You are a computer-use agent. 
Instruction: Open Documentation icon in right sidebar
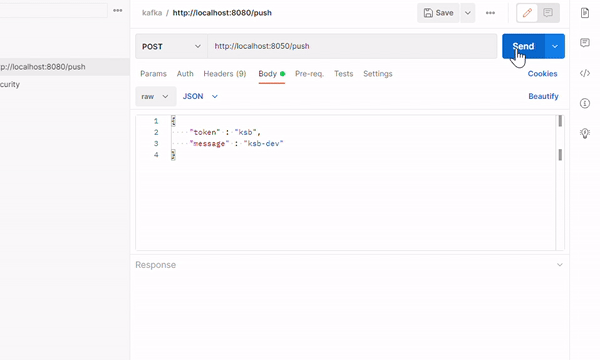tap(585, 13)
